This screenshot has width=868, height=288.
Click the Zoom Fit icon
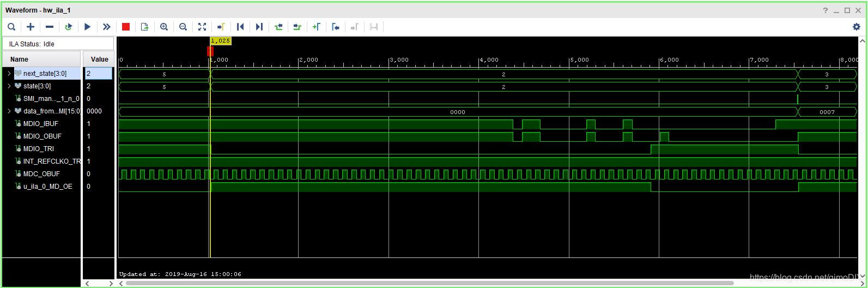click(202, 27)
